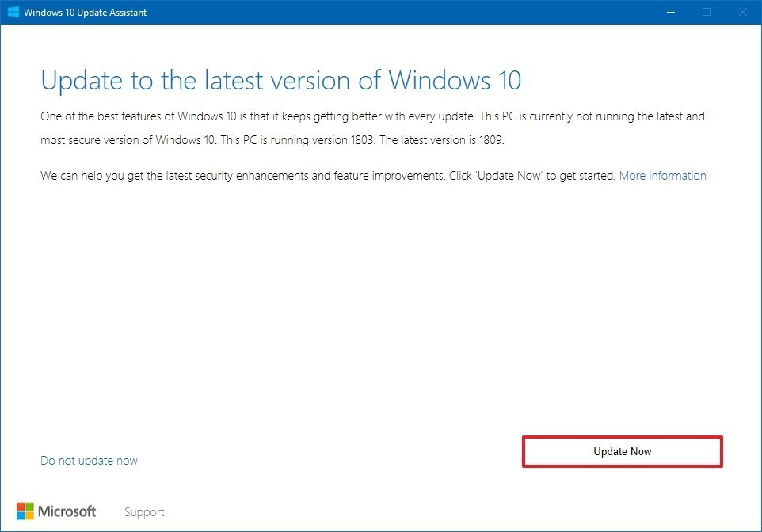Click empty blue title bar area
Viewport: 762px width, 532px height.
[x=396, y=12]
